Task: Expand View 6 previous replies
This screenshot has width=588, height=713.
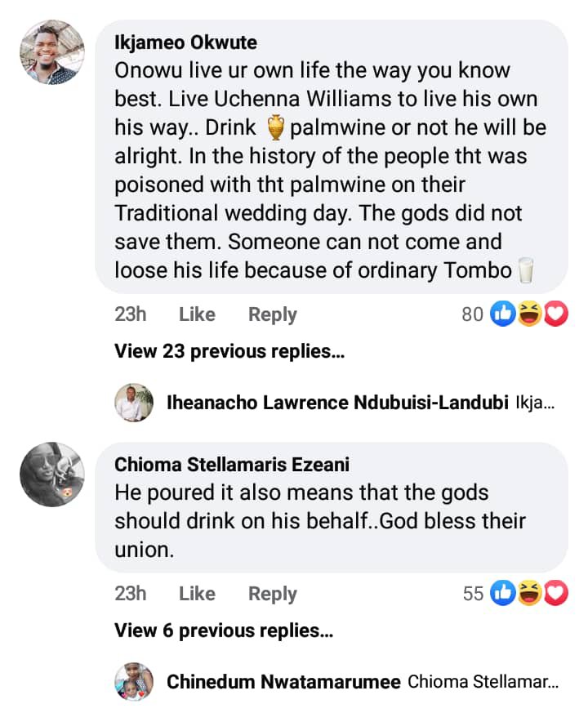Action: (224, 631)
